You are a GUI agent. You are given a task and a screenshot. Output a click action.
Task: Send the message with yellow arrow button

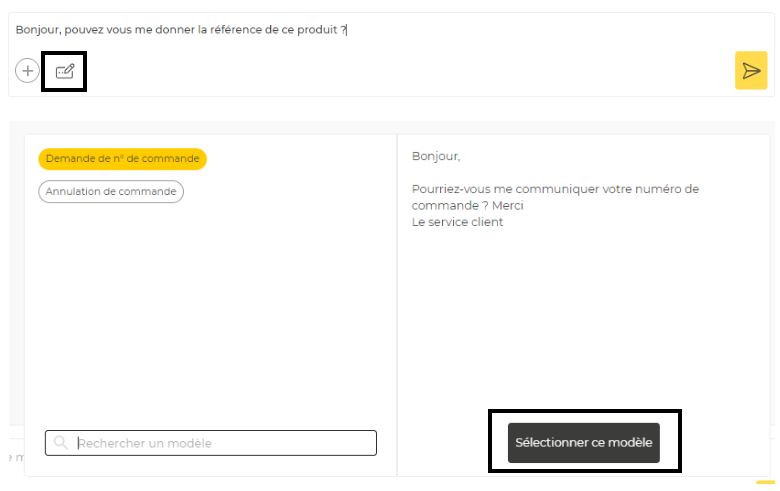(x=750, y=71)
